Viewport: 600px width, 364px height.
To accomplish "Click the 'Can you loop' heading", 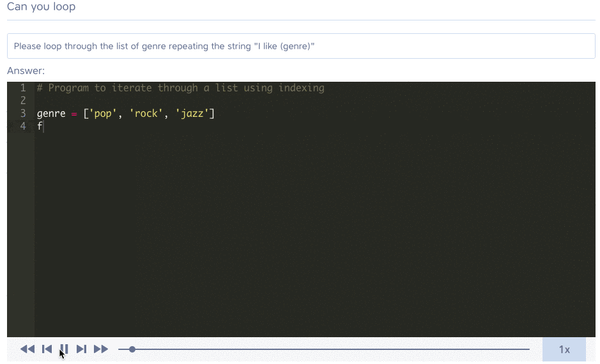I will click(x=41, y=7).
